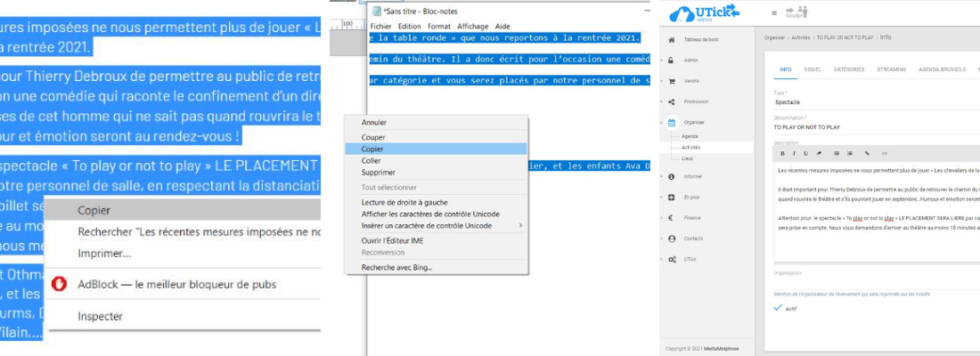
Task: Click the Activités breadcrumb link
Action: [x=800, y=36]
